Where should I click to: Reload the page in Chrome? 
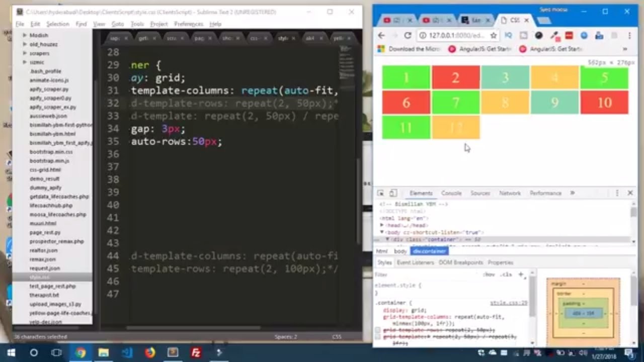(408, 35)
